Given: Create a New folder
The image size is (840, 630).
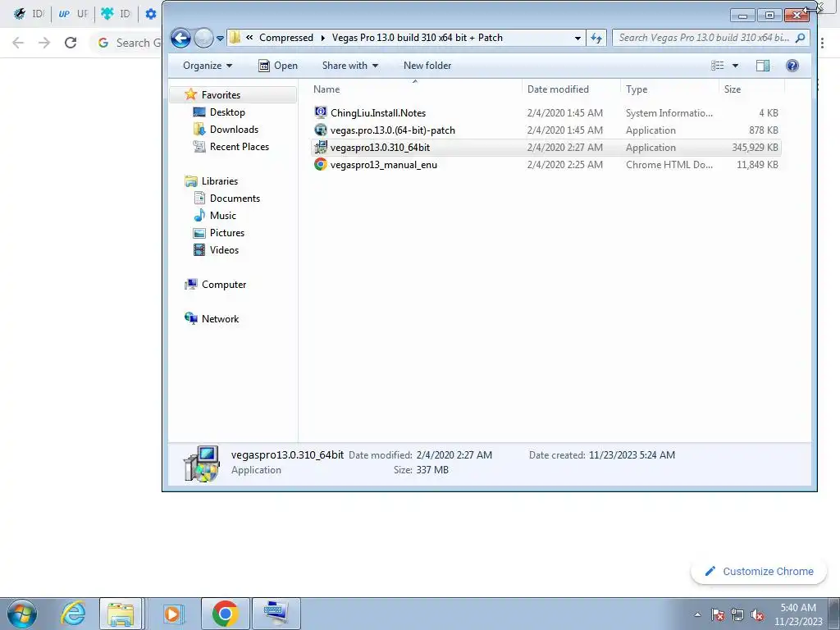Looking at the screenshot, I should click(427, 66).
